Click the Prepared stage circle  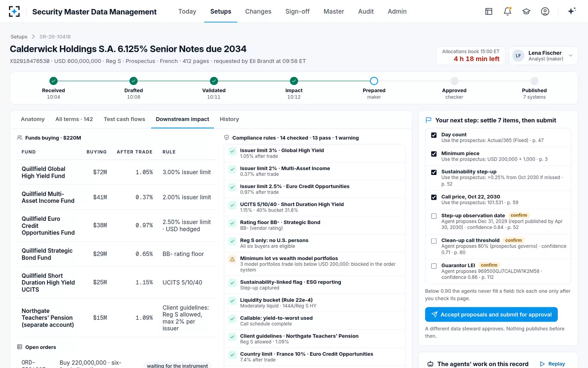click(374, 81)
